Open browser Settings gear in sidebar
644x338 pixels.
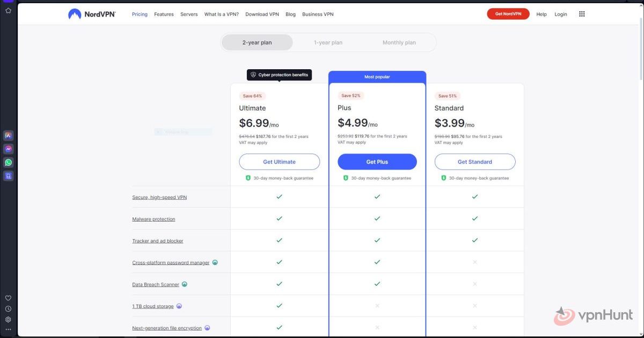[8, 319]
